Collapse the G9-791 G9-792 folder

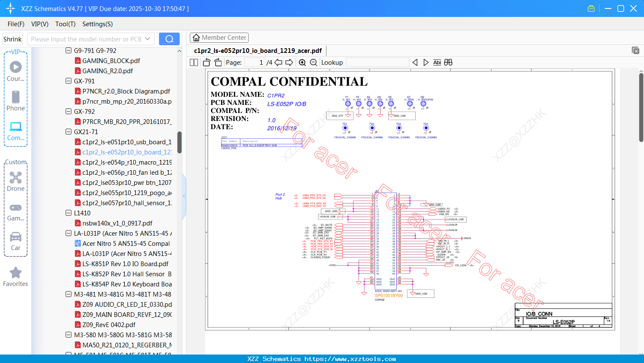(69, 50)
